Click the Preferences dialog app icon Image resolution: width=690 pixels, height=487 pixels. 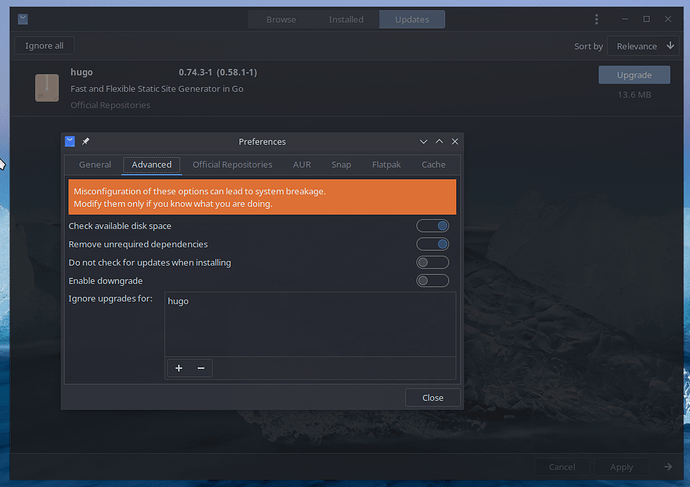pos(70,141)
